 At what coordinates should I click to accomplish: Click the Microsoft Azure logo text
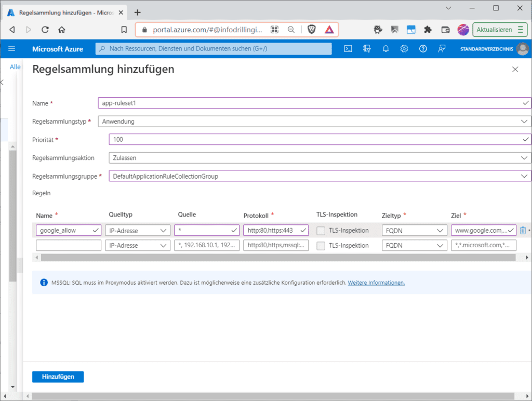coord(58,49)
